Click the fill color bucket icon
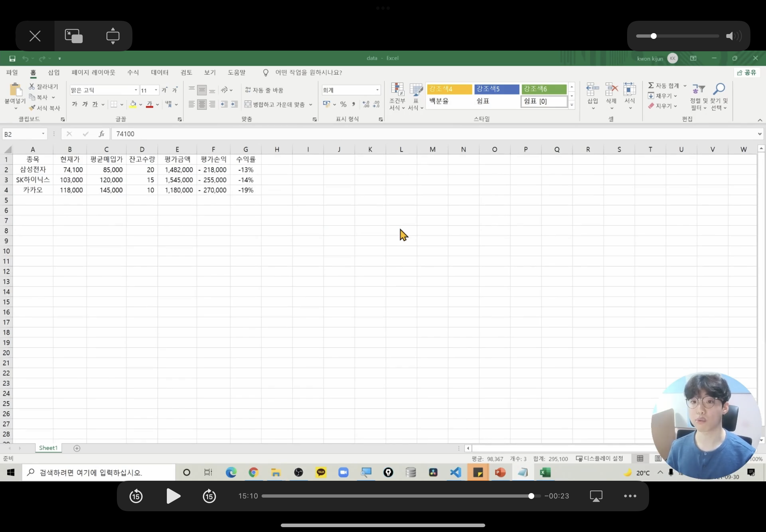This screenshot has width=766, height=532. click(x=133, y=104)
